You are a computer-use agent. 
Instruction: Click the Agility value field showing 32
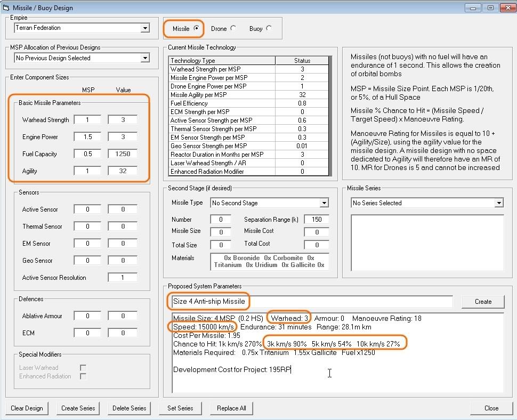pyautogui.click(x=123, y=171)
